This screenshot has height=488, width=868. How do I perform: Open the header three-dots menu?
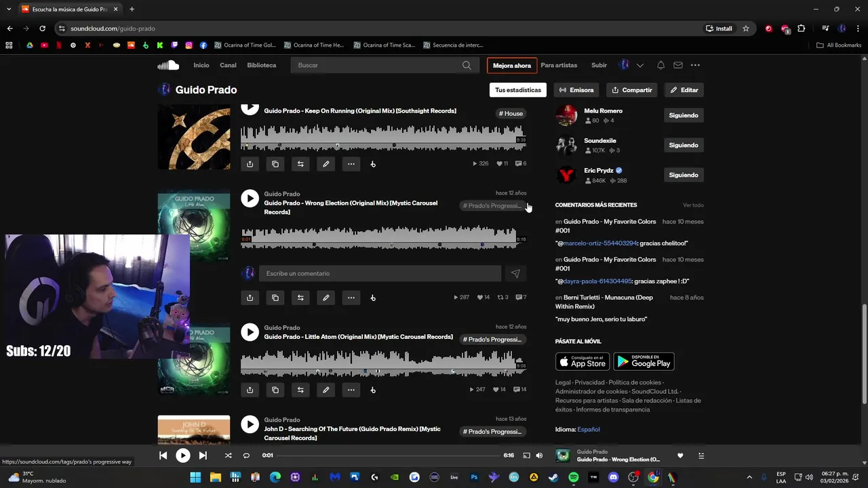(695, 65)
